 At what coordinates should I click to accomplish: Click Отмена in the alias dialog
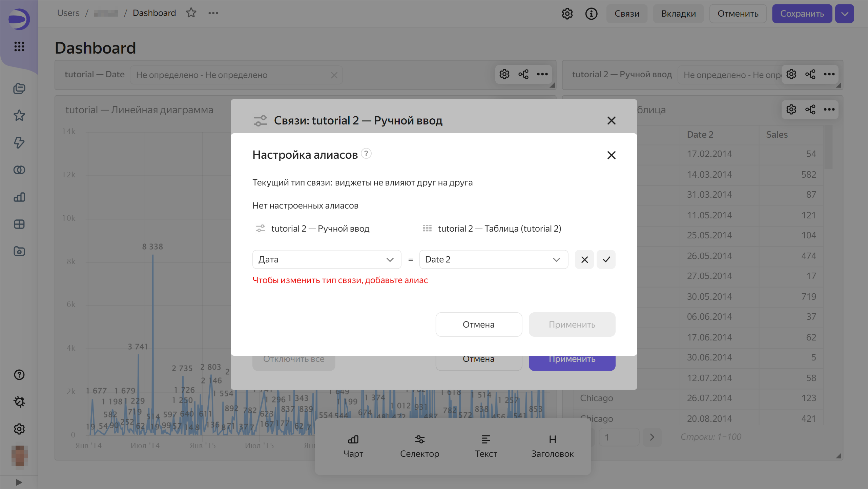pyautogui.click(x=478, y=325)
